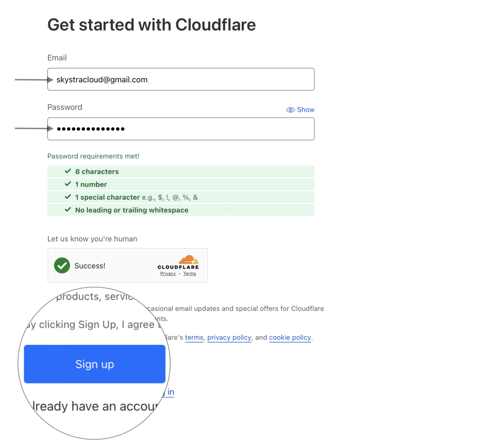Open the cookie policy link
Screen dimensions: 494x448
(x=290, y=338)
